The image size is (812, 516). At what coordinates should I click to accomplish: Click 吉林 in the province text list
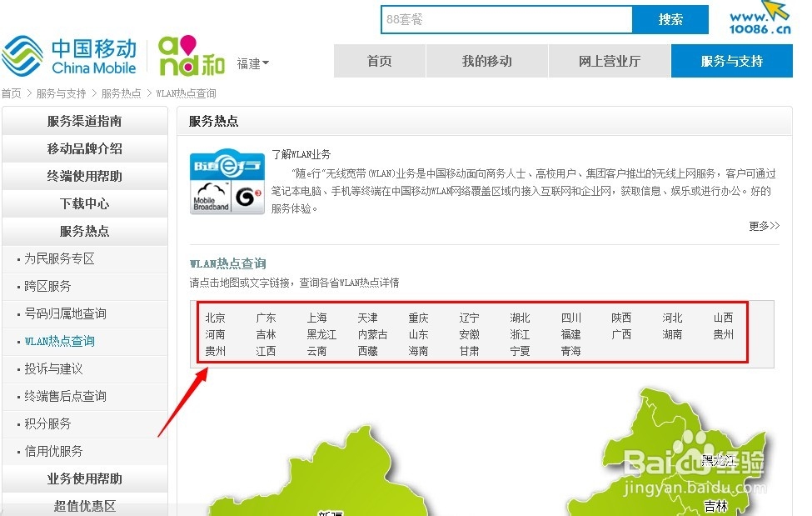(266, 334)
